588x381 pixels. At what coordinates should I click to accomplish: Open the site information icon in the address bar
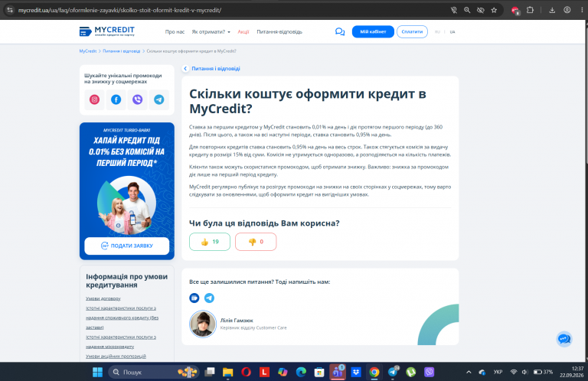click(x=10, y=10)
